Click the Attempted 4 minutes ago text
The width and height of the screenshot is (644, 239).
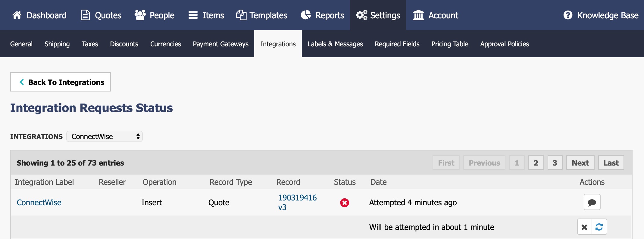pyautogui.click(x=413, y=203)
